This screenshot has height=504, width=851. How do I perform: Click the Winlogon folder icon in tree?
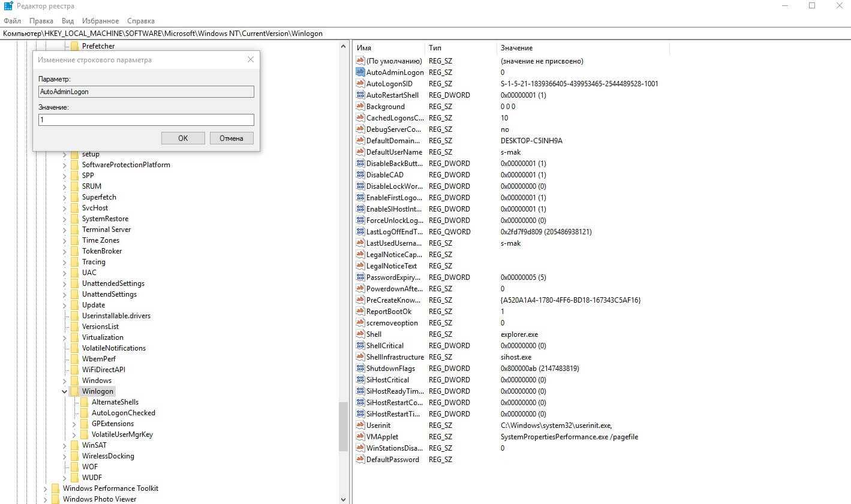[74, 391]
